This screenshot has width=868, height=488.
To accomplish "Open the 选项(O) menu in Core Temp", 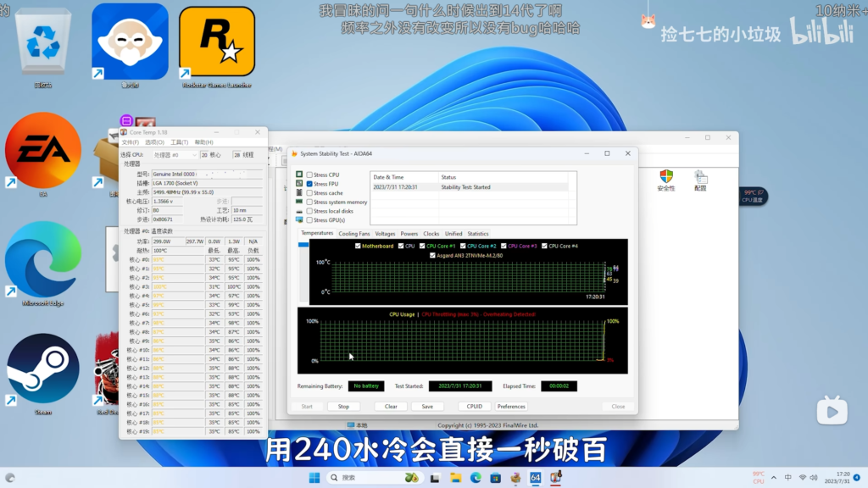I will click(154, 142).
